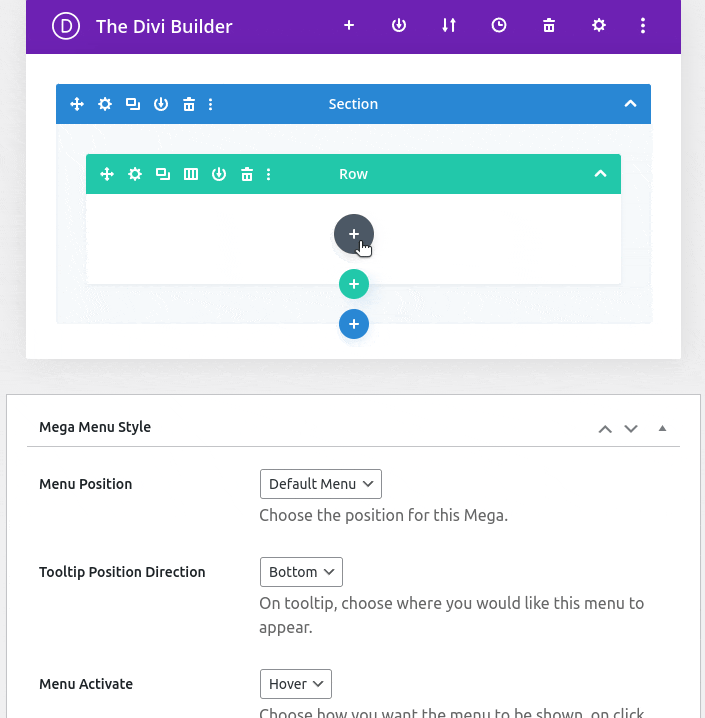Screen dimensions: 705x718
Task: Delete the Section with its trash icon
Action: pos(189,104)
